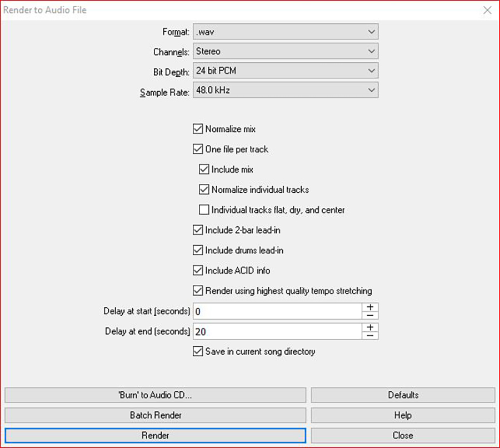Open the Bit Depth dropdown
500x448 pixels.
pyautogui.click(x=285, y=71)
